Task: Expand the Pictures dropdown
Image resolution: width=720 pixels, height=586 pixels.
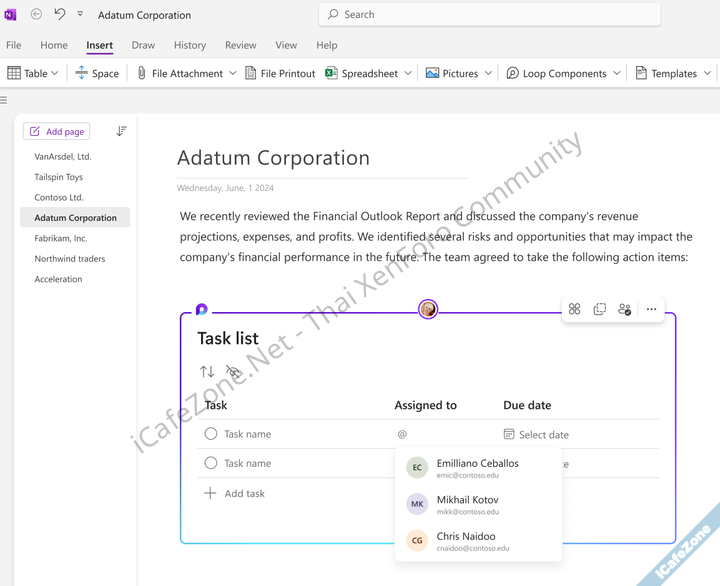Action: click(488, 73)
